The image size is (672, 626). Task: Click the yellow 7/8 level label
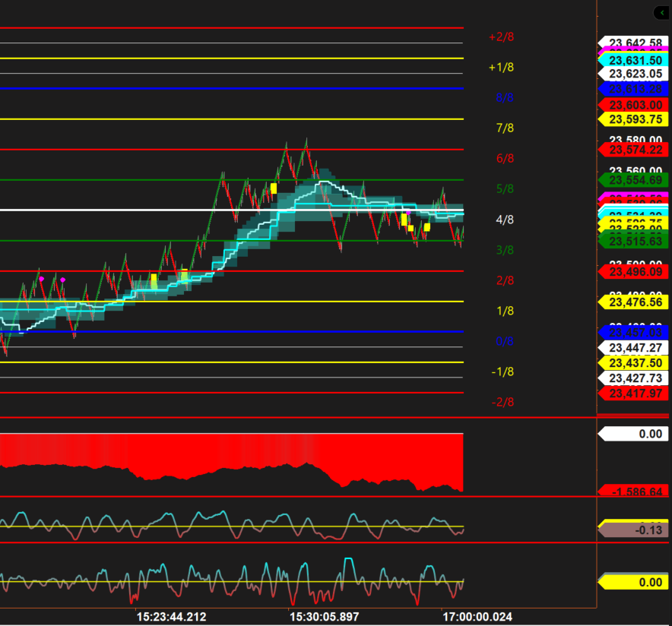pos(505,128)
